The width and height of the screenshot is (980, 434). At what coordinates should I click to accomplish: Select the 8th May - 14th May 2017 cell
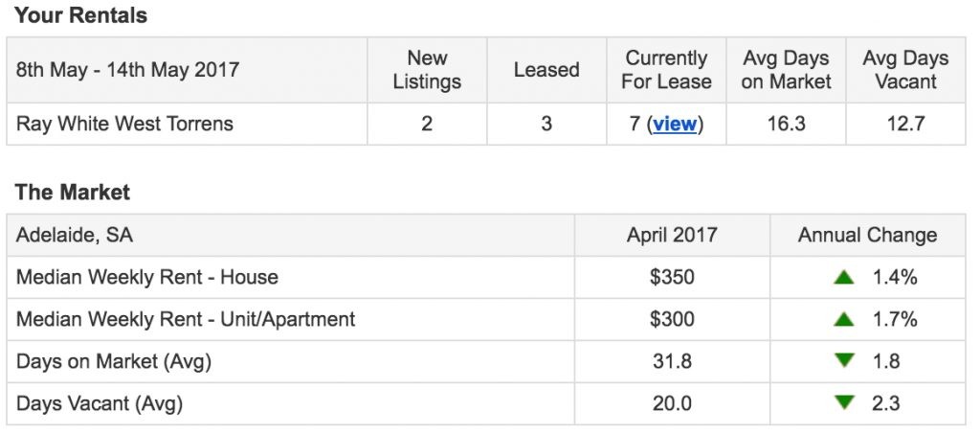[x=187, y=70]
